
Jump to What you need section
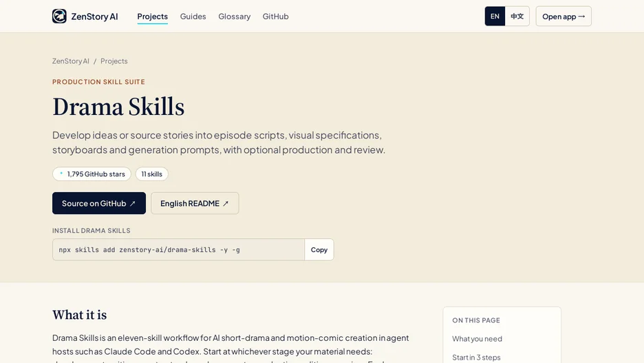(477, 339)
